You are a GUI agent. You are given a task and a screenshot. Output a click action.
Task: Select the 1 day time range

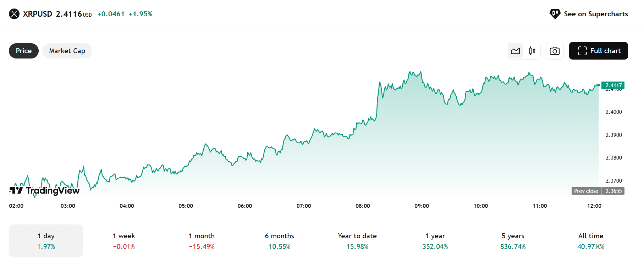tap(46, 240)
